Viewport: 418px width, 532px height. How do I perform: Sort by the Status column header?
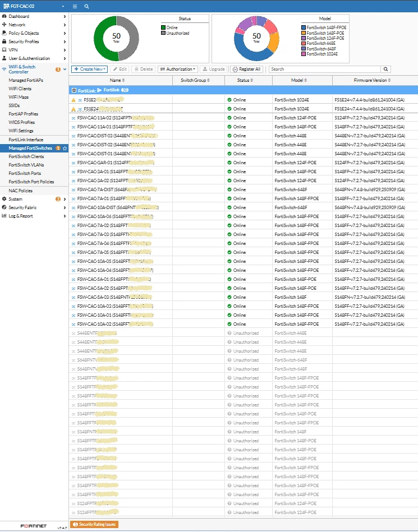click(x=245, y=80)
